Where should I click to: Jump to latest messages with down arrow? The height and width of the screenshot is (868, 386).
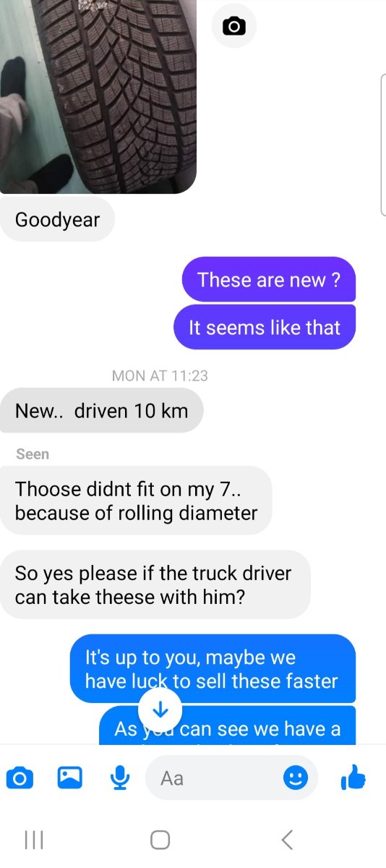(x=160, y=710)
